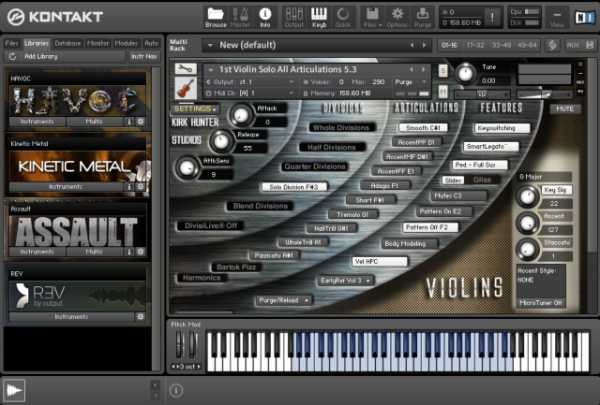Show the Havoc library info icon
The image size is (600, 405).
click(x=129, y=122)
